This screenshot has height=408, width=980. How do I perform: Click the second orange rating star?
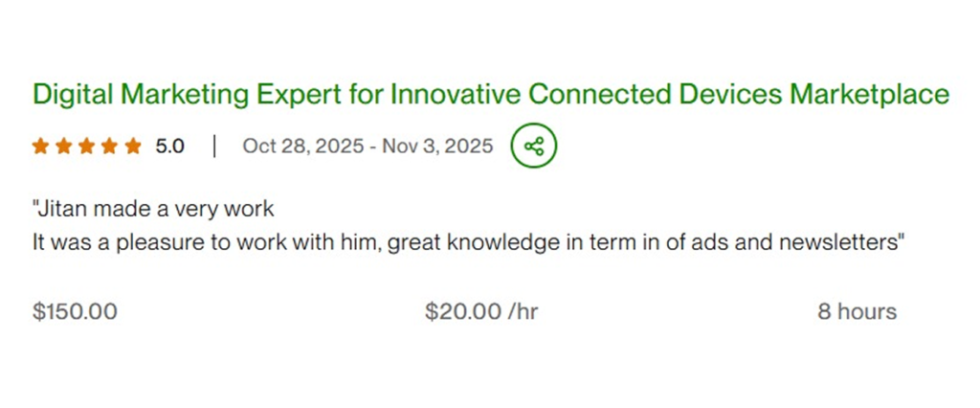tap(63, 147)
